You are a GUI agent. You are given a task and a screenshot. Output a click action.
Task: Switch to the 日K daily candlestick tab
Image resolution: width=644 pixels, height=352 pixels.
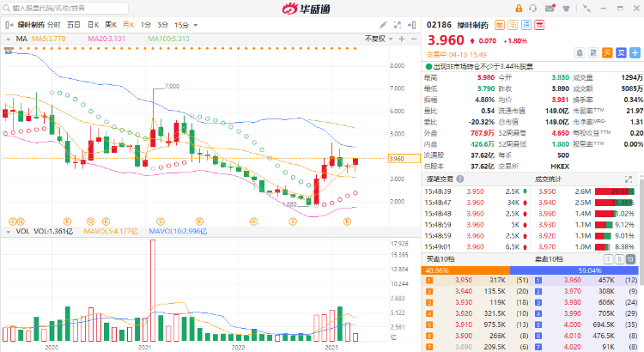coord(93,25)
